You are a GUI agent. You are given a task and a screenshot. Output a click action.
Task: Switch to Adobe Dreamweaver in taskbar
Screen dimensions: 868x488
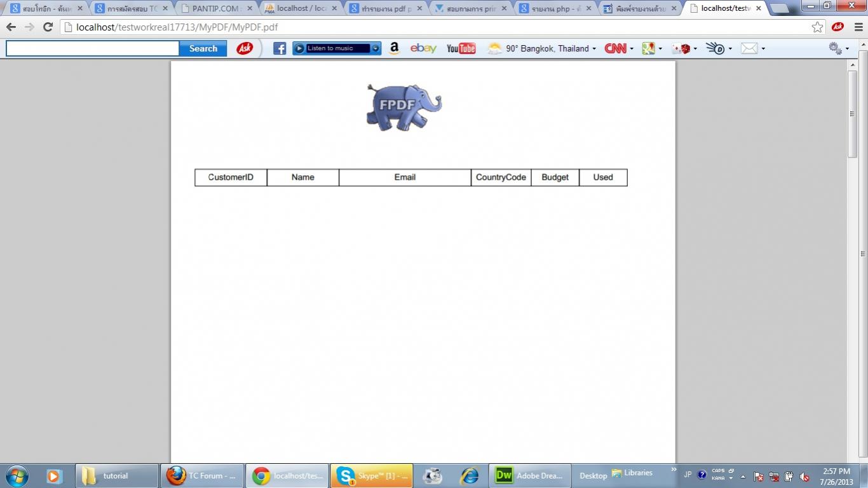coord(530,476)
